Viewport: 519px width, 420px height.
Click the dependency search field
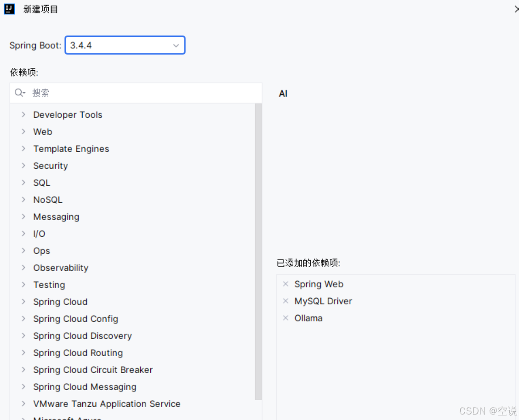coord(136,93)
